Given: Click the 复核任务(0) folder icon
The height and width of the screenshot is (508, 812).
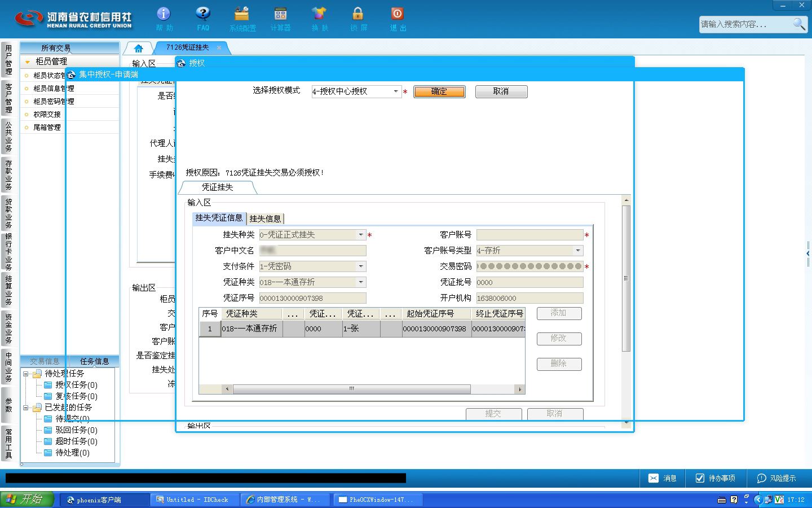Looking at the screenshot, I should tap(48, 396).
